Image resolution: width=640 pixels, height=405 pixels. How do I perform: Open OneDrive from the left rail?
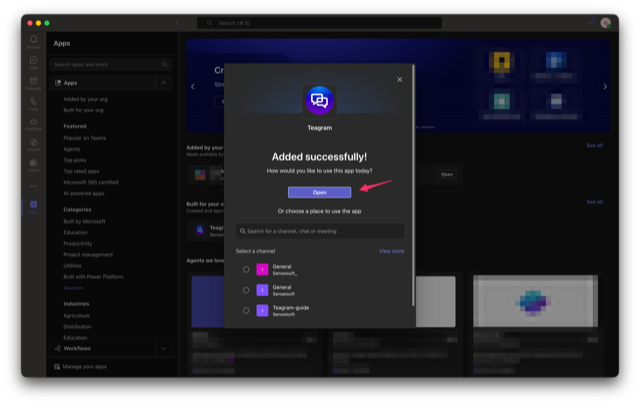[x=33, y=124]
